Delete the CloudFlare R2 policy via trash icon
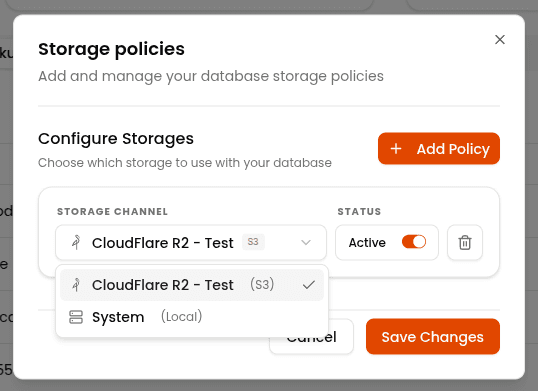538x391 pixels. [x=465, y=242]
